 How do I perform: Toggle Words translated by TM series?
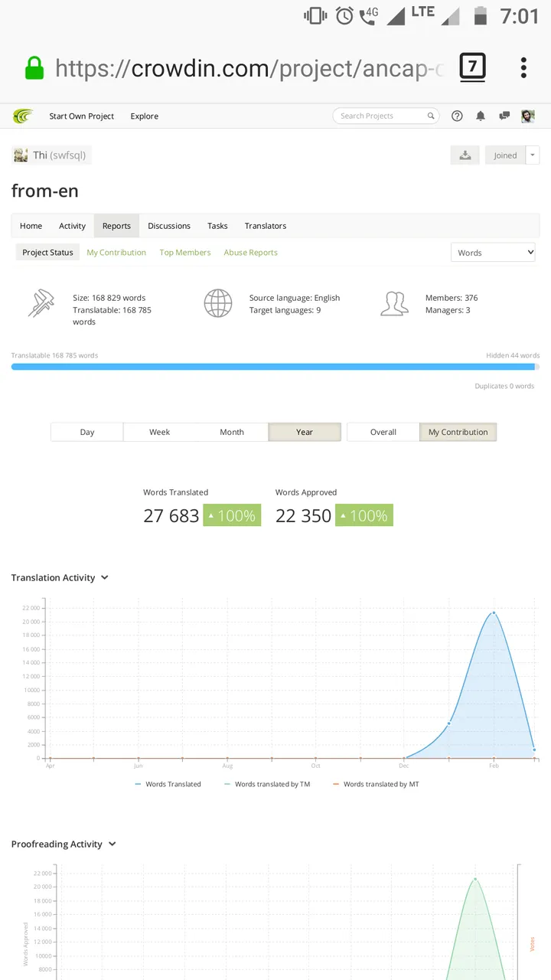[x=267, y=784]
